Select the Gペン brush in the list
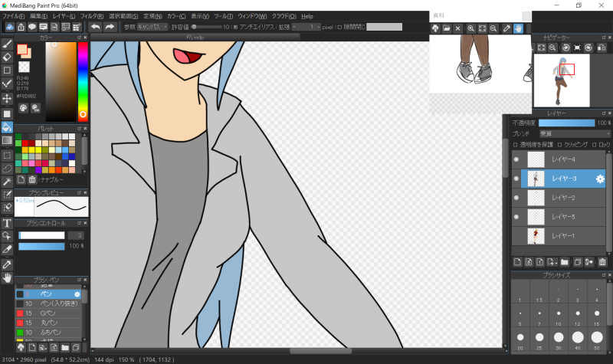Screen dimensions: 613x364 (x=46, y=313)
